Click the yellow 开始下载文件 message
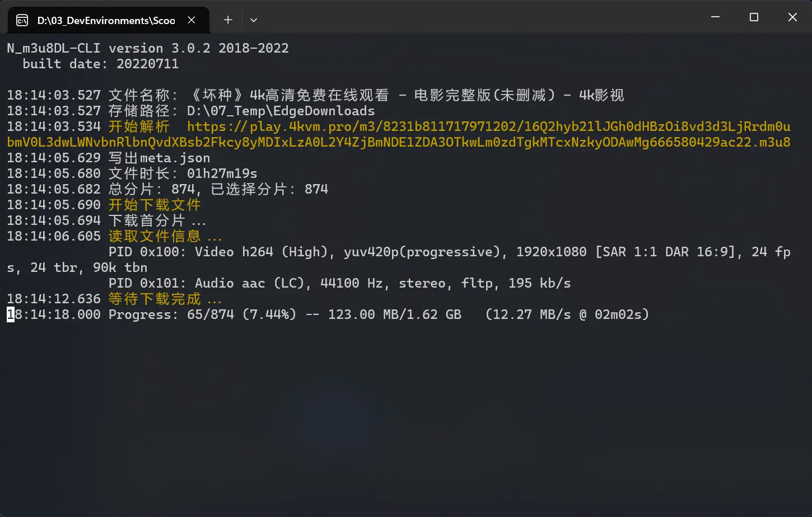Viewport: 812px width, 517px height. [x=155, y=205]
